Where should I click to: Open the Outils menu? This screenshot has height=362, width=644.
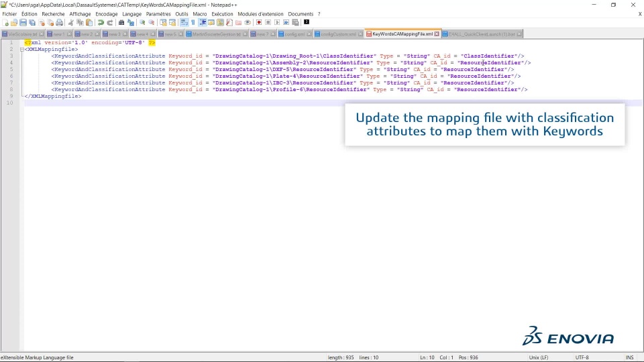[x=182, y=14]
